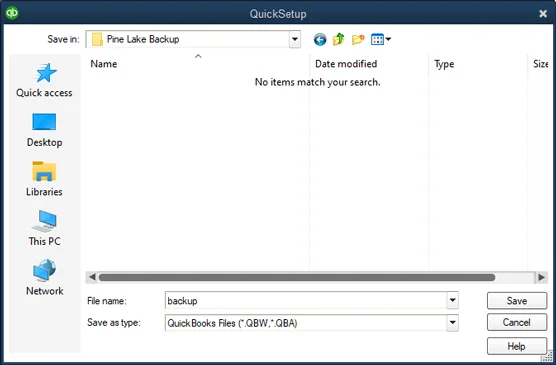Click the Cancel button

[517, 322]
